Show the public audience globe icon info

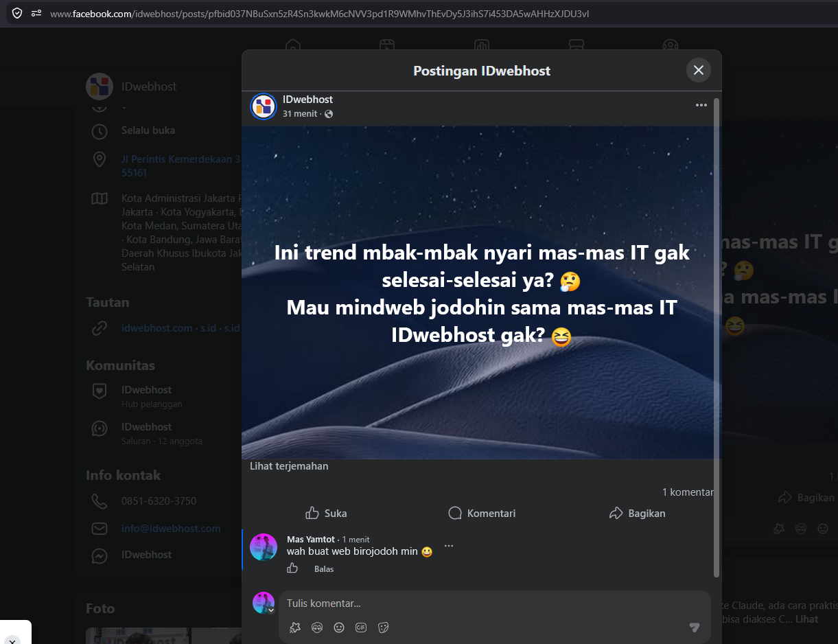[329, 114]
